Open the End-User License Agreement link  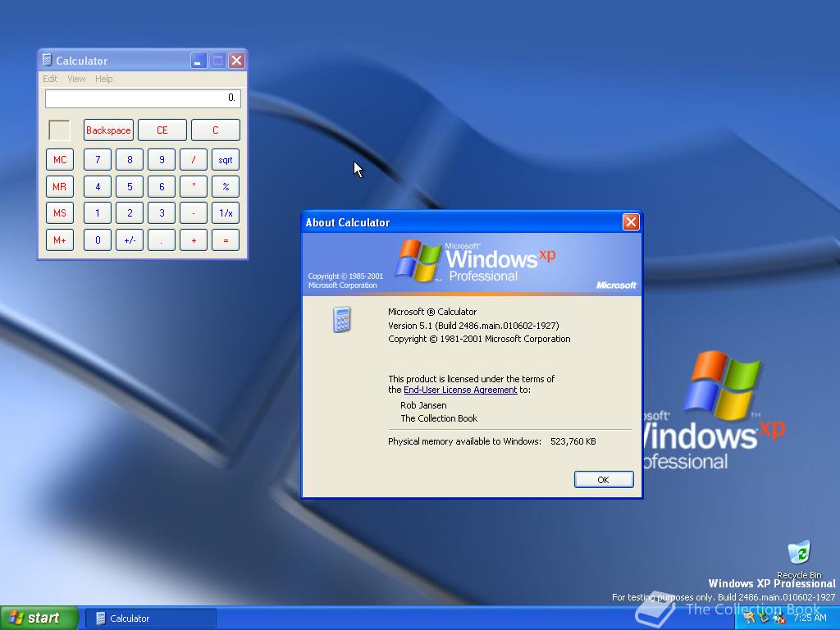click(x=460, y=390)
